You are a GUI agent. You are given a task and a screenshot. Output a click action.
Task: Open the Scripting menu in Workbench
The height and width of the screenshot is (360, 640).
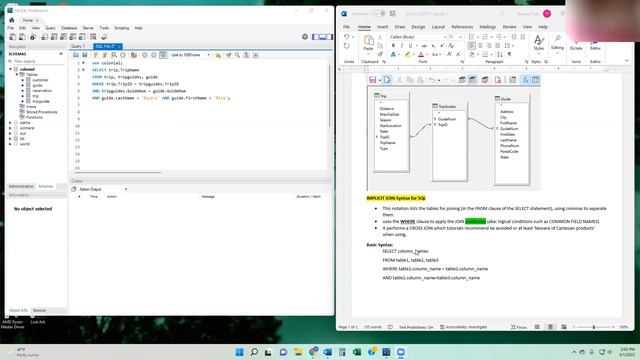click(x=122, y=28)
